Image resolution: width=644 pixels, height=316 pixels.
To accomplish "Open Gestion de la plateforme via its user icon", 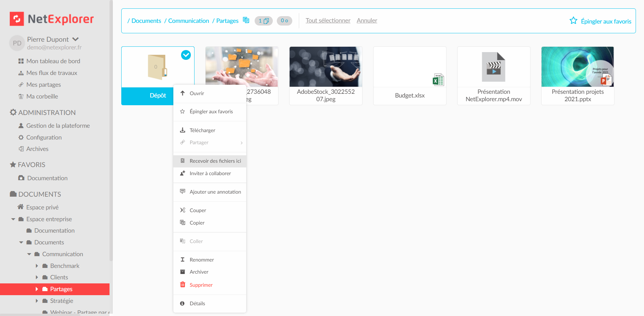I will (20, 125).
